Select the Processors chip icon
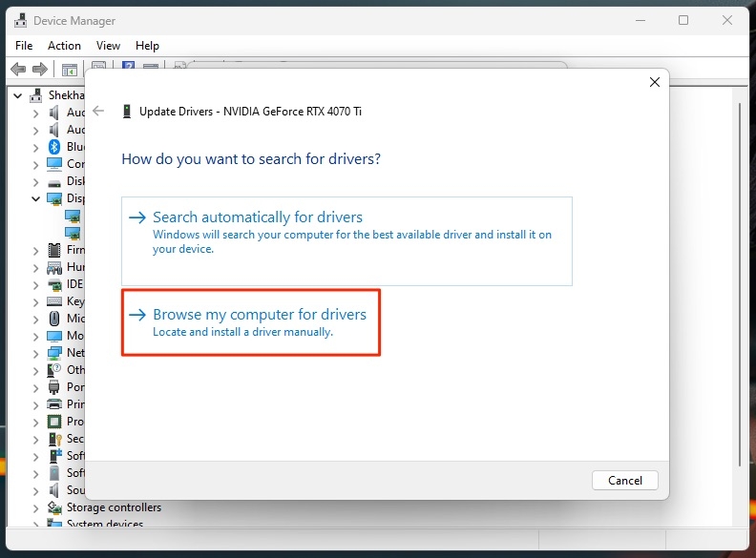Viewport: 756px width, 558px height. tap(54, 422)
